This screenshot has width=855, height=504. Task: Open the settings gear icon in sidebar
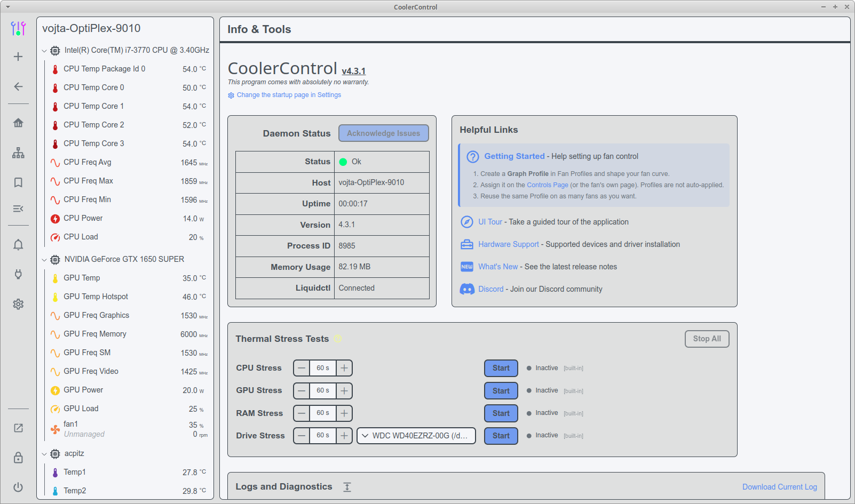(x=18, y=304)
